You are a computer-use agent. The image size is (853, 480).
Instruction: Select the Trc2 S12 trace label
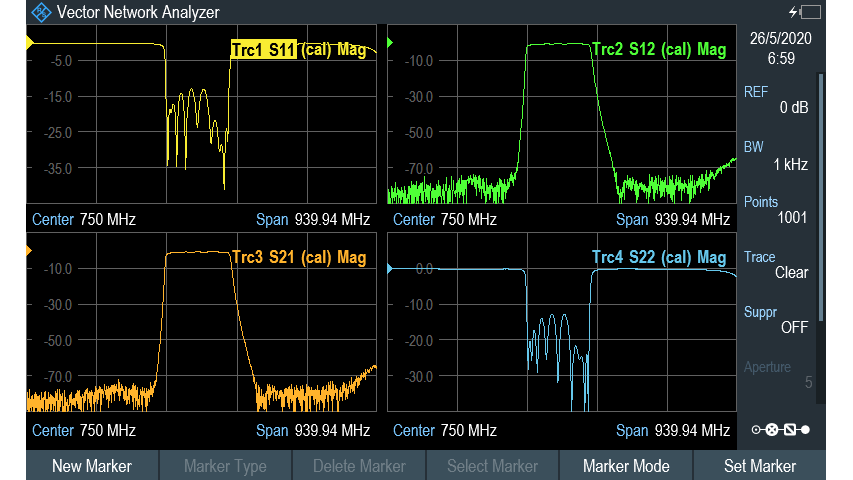point(658,50)
